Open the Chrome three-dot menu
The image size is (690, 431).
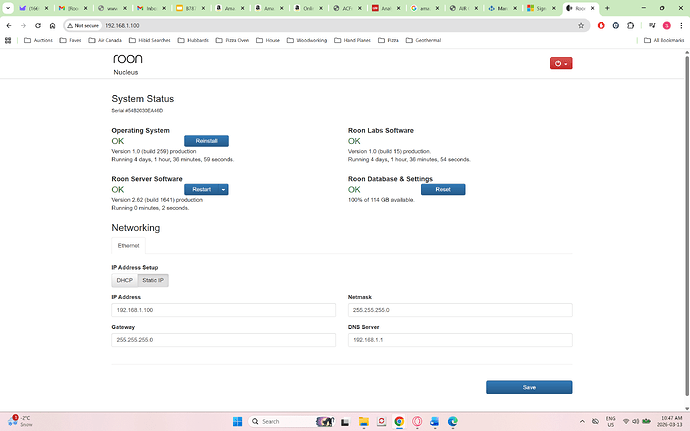(681, 26)
